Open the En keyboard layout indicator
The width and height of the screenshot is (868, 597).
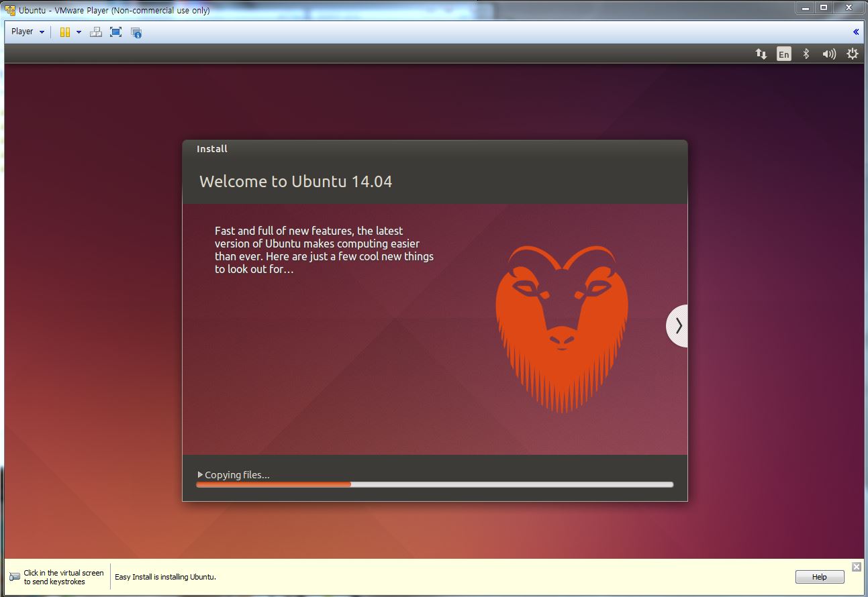[784, 54]
